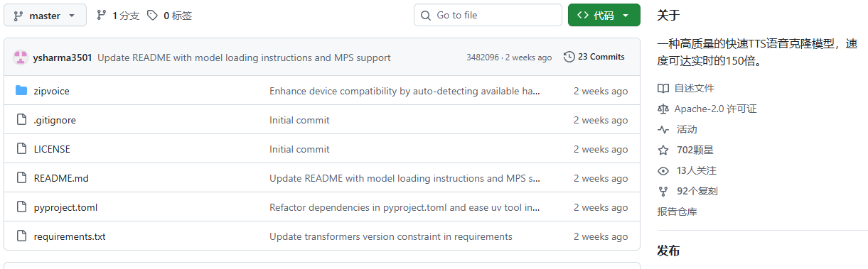
Task: Open README.md commit 'Update README with model loading'
Action: tap(405, 178)
